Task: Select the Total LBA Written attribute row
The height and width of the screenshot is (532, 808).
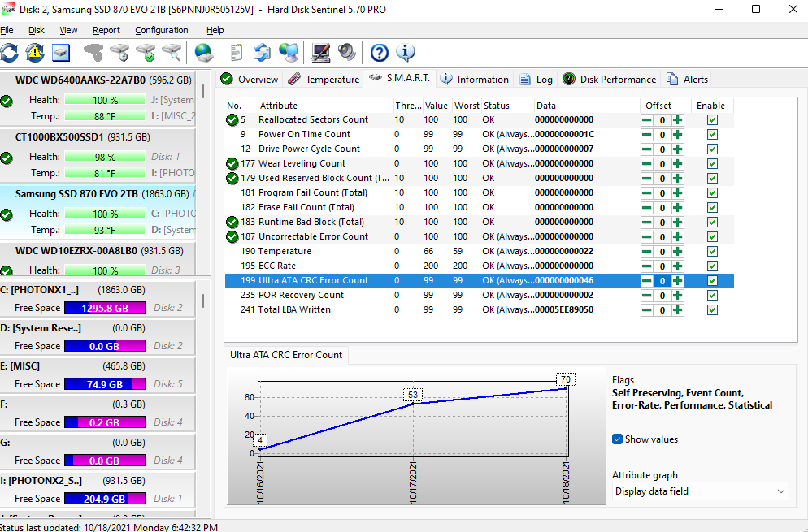Action: (480, 310)
